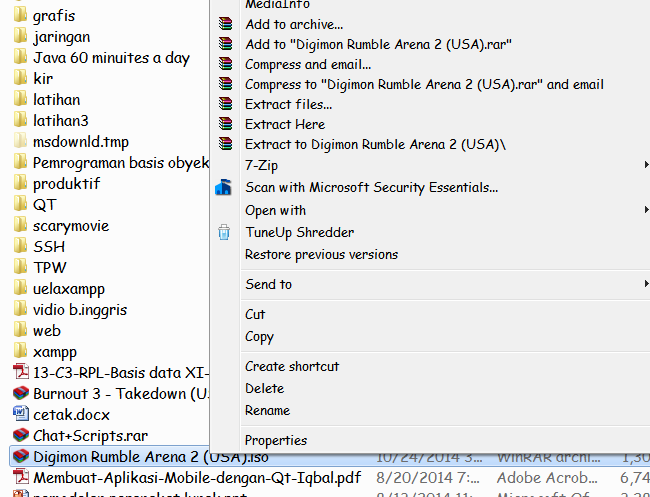Click archive icon of Digimon Rumble Arena 2 iso
The image size is (650, 497).
(x=21, y=456)
